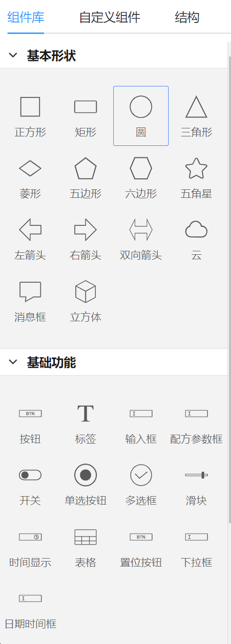Select the 滑块 slider component
This screenshot has height=644, width=231.
pyautogui.click(x=196, y=485)
